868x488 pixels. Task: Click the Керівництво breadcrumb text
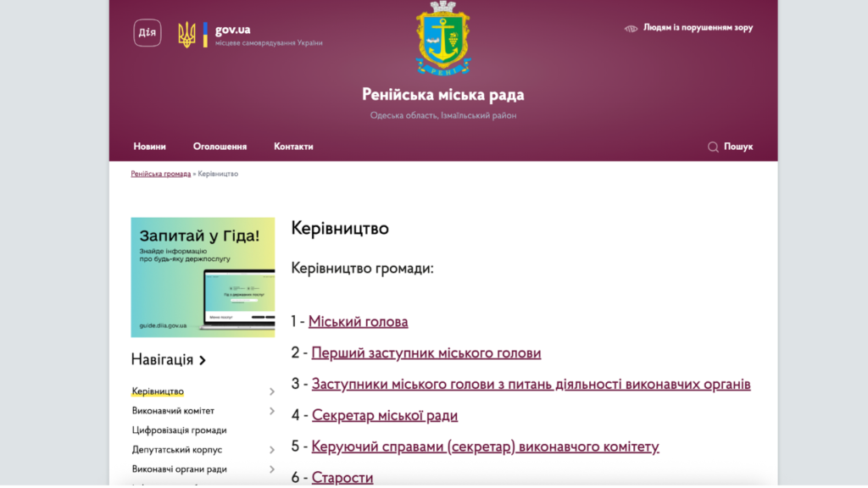click(x=218, y=174)
